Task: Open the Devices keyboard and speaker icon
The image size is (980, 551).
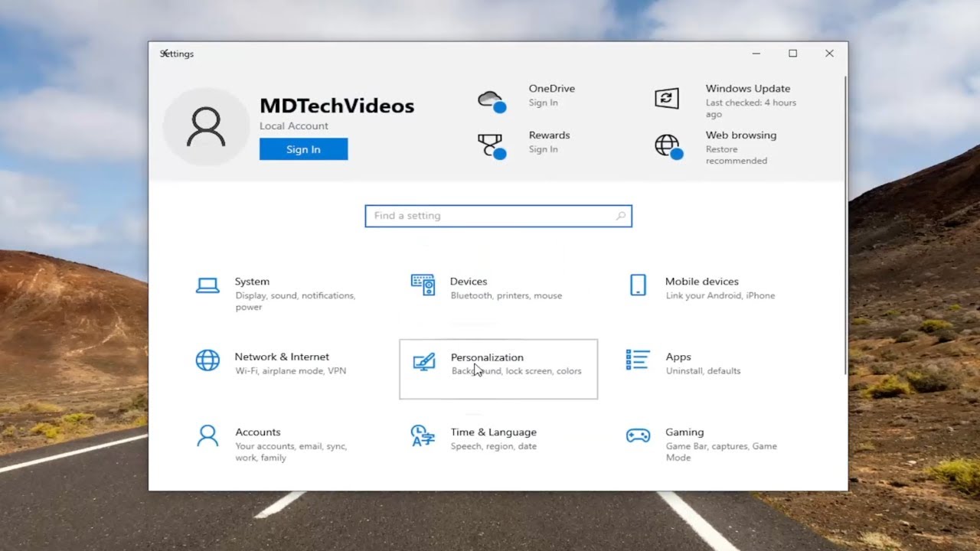Action: (423, 285)
